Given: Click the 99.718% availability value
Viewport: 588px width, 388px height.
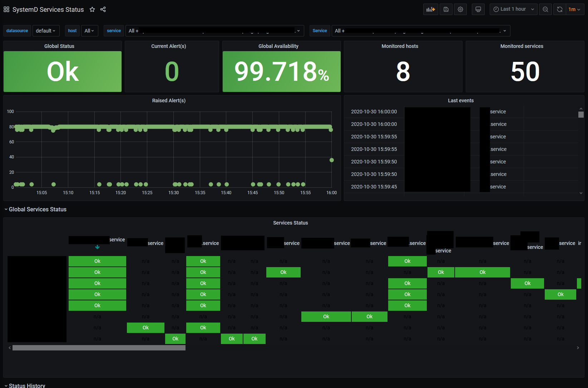Looking at the screenshot, I should (x=282, y=72).
